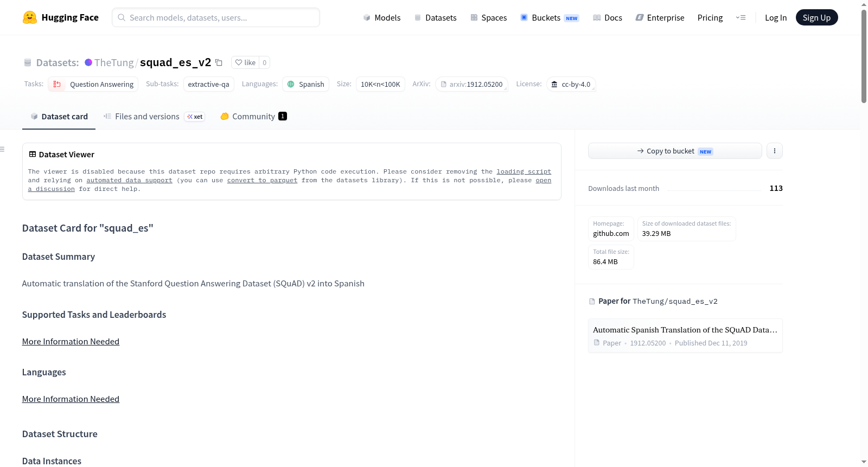Viewport: 868px width, 467px height.
Task: Click the 86.4 MB total file size
Action: click(x=605, y=261)
